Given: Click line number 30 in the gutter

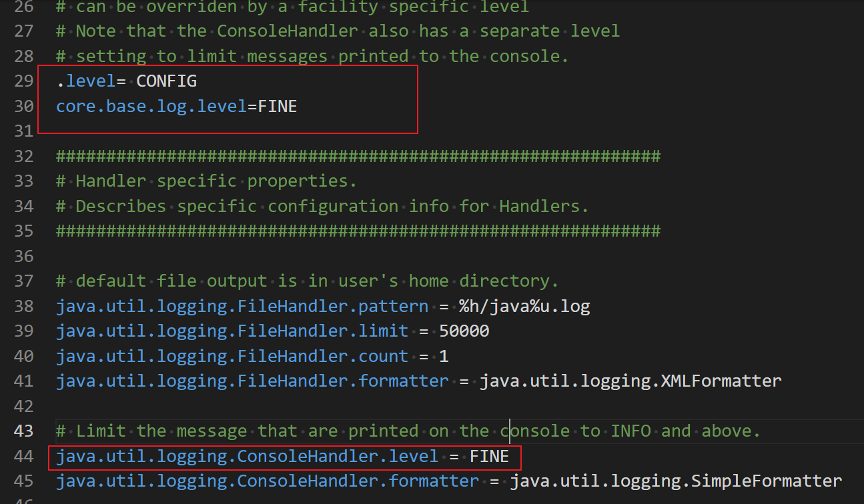Looking at the screenshot, I should pyautogui.click(x=23, y=106).
